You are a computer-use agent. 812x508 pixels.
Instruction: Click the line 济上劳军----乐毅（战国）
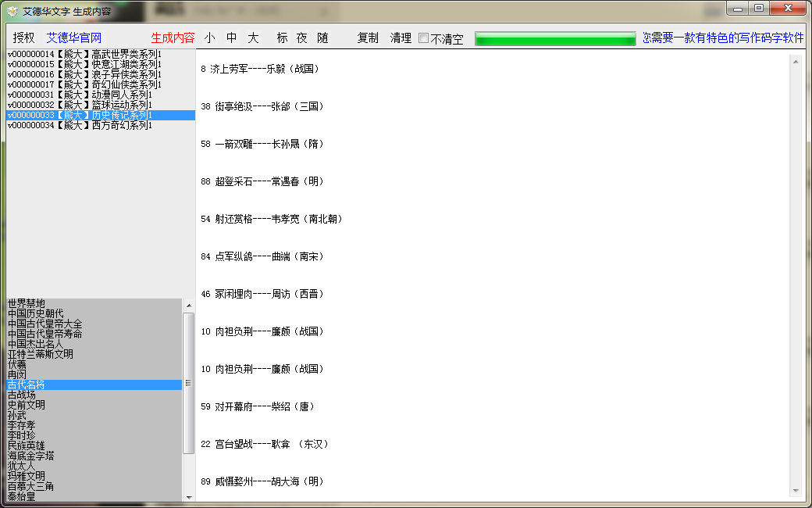pyautogui.click(x=261, y=69)
